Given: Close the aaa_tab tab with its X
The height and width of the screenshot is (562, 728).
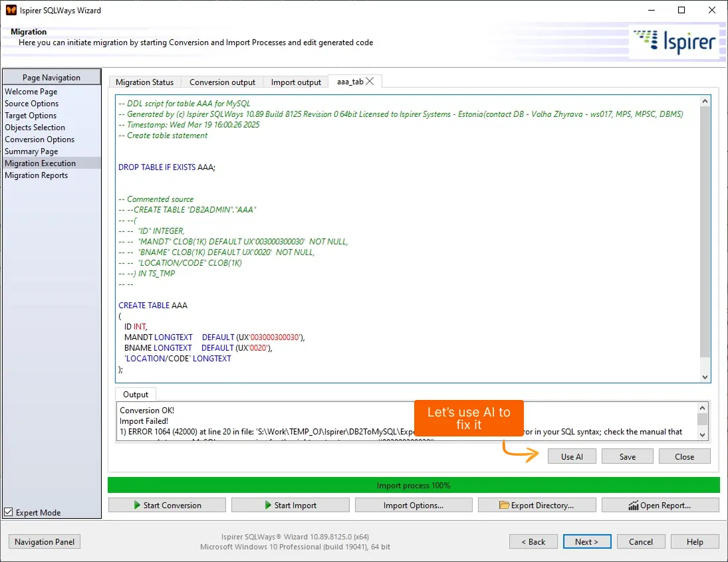Looking at the screenshot, I should tap(370, 81).
